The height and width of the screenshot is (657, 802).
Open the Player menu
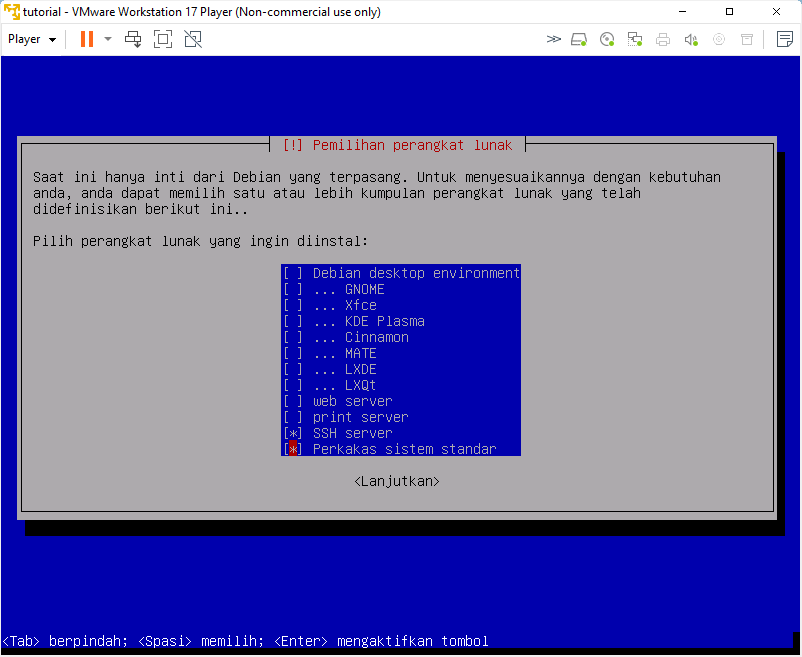[x=32, y=39]
